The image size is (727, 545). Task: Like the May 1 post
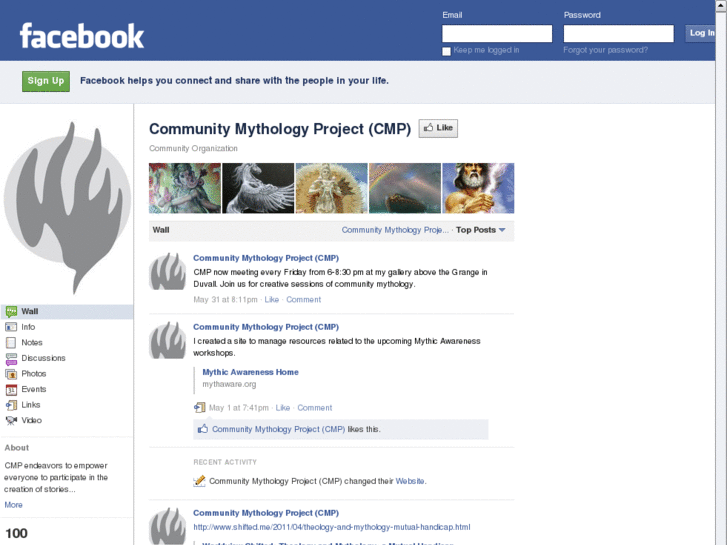click(x=283, y=408)
